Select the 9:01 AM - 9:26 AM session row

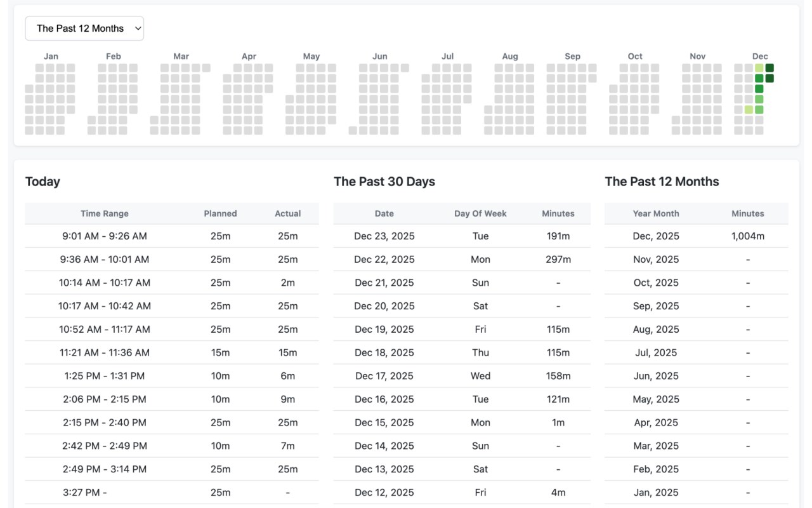click(x=105, y=236)
